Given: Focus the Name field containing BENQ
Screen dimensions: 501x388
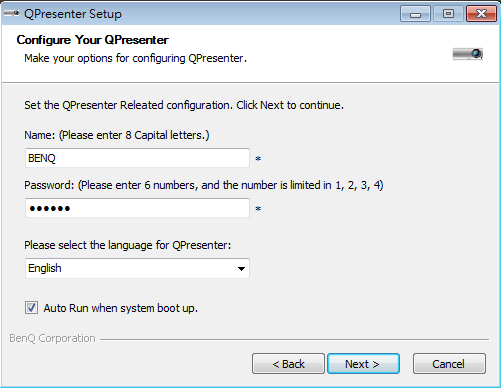Looking at the screenshot, I should 137,158.
